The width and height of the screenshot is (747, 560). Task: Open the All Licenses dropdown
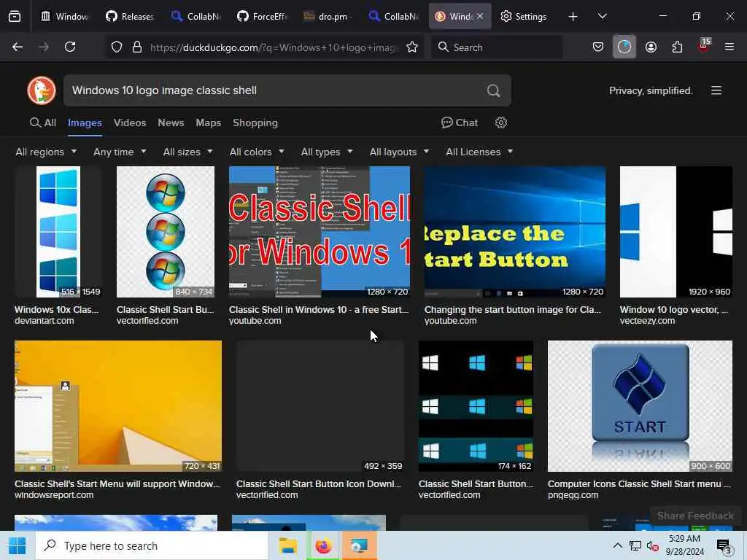479,152
